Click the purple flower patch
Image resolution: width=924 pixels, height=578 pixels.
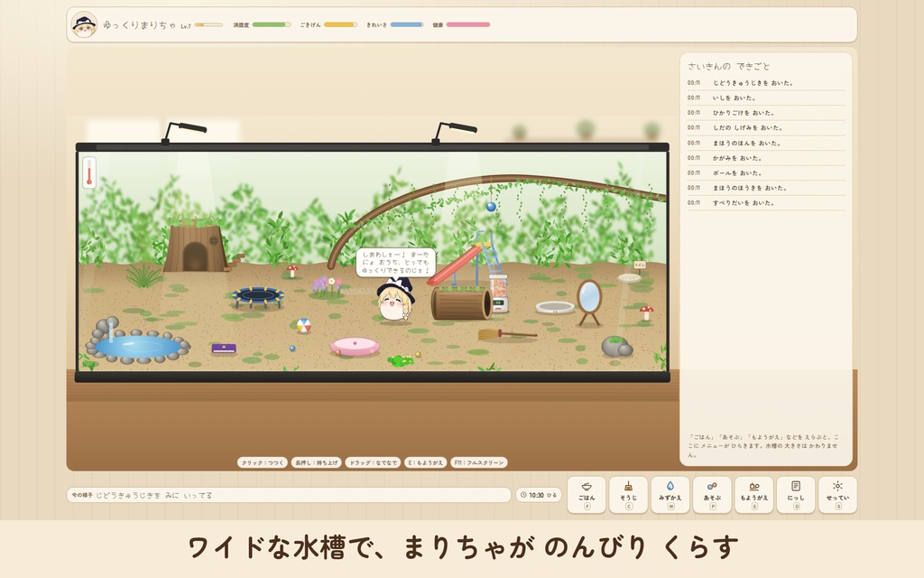[x=326, y=285]
